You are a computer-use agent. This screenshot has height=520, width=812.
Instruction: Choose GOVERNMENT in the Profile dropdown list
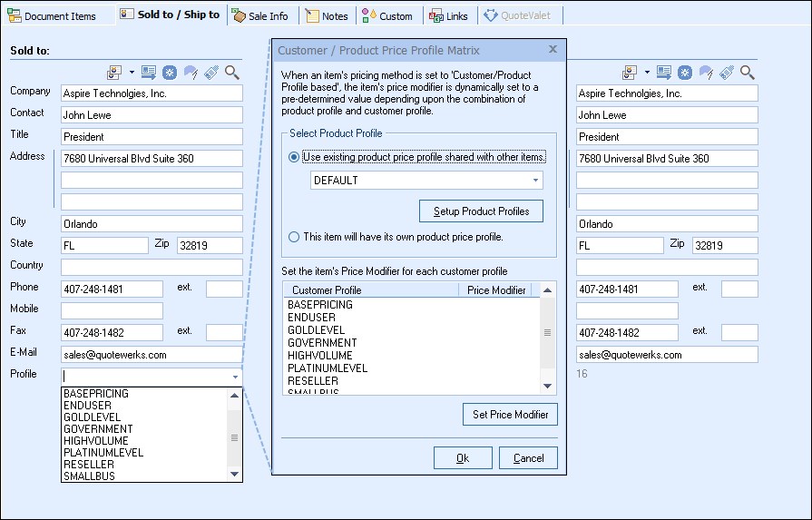(x=98, y=429)
